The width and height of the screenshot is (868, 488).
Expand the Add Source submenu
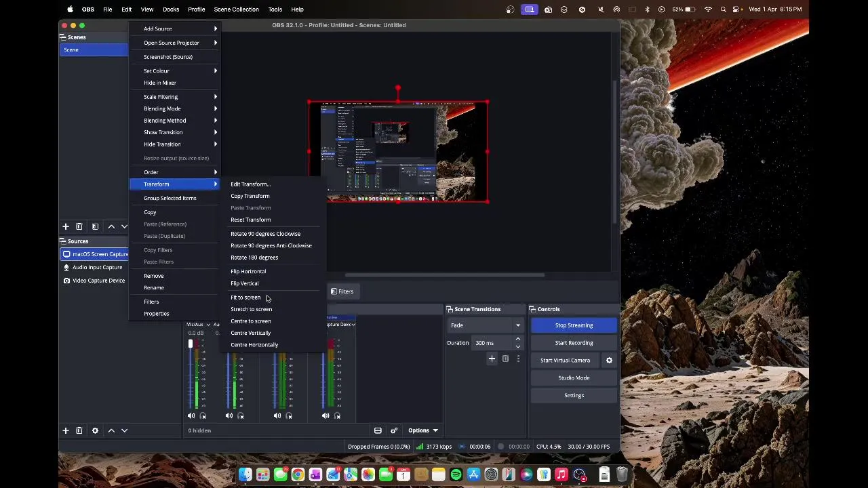coord(176,28)
